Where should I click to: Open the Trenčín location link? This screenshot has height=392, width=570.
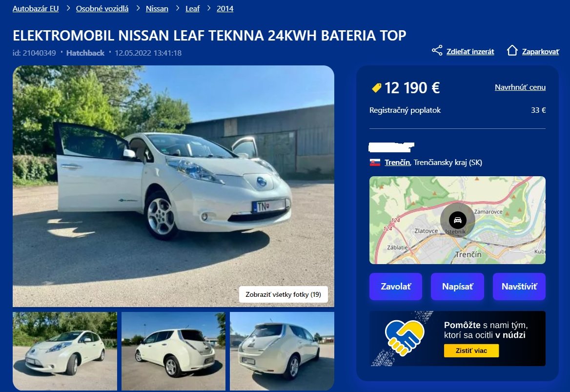[x=397, y=163]
